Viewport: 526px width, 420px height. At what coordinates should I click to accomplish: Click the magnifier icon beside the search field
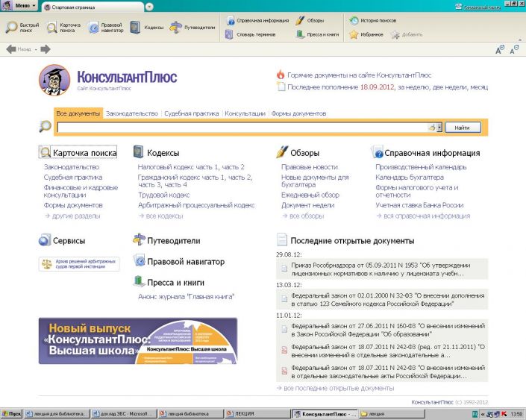click(x=45, y=127)
